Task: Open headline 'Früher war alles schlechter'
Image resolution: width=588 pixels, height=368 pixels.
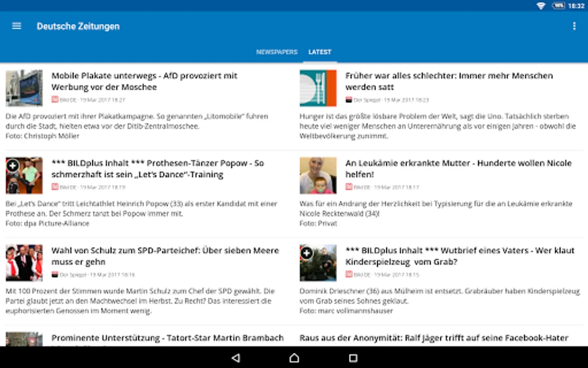Action: click(x=449, y=81)
